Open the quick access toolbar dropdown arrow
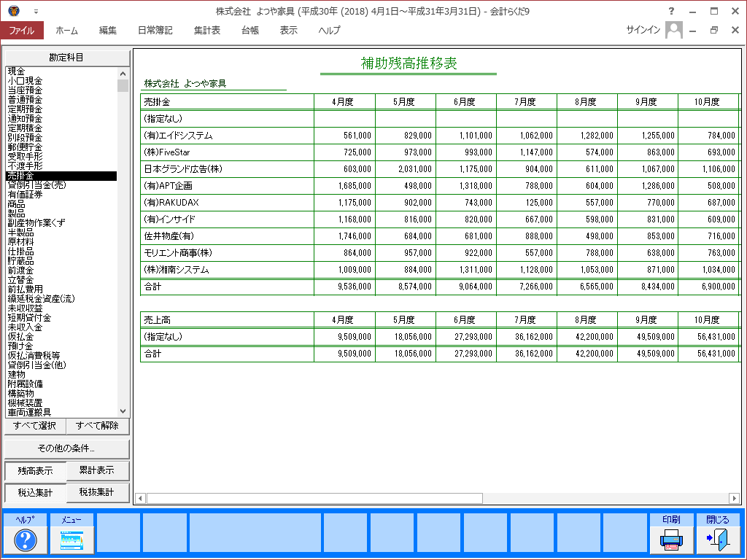This screenshot has width=747, height=560. click(36, 12)
